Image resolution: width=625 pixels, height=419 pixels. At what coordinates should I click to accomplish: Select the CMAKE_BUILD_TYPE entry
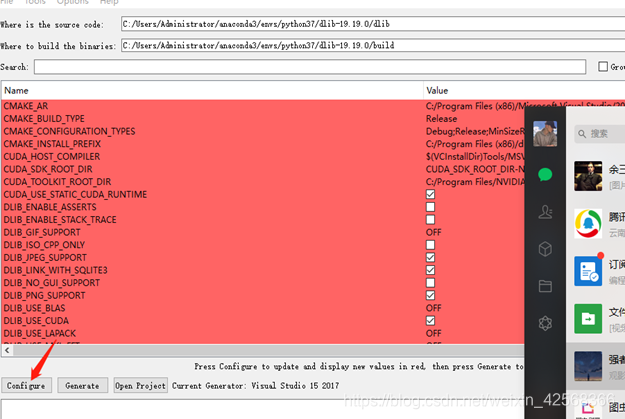[x=44, y=119]
